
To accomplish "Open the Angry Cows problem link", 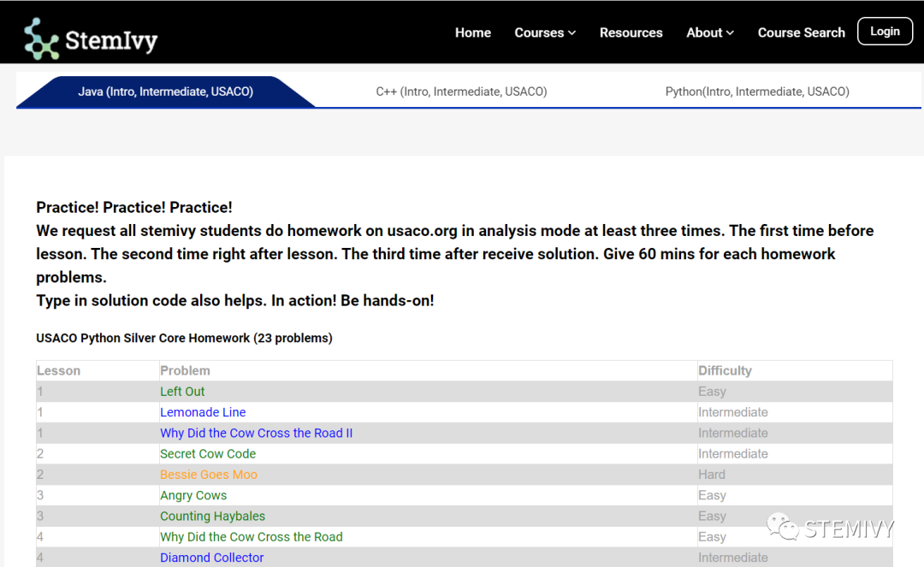I will point(193,495).
